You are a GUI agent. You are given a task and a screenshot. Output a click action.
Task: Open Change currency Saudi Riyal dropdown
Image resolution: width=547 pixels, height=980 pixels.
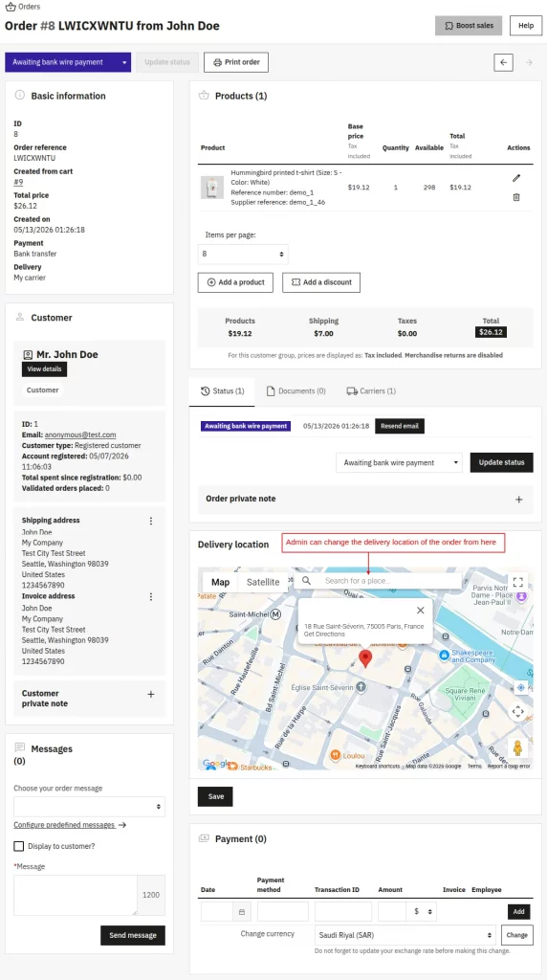click(x=405, y=936)
